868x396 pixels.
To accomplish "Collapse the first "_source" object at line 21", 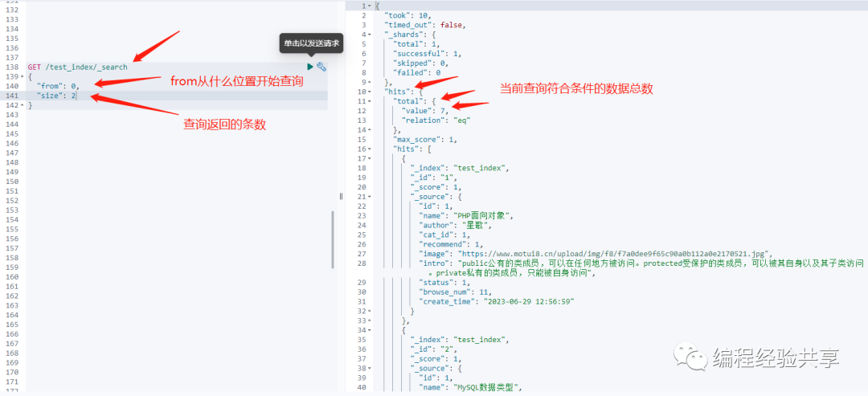I will (x=370, y=196).
